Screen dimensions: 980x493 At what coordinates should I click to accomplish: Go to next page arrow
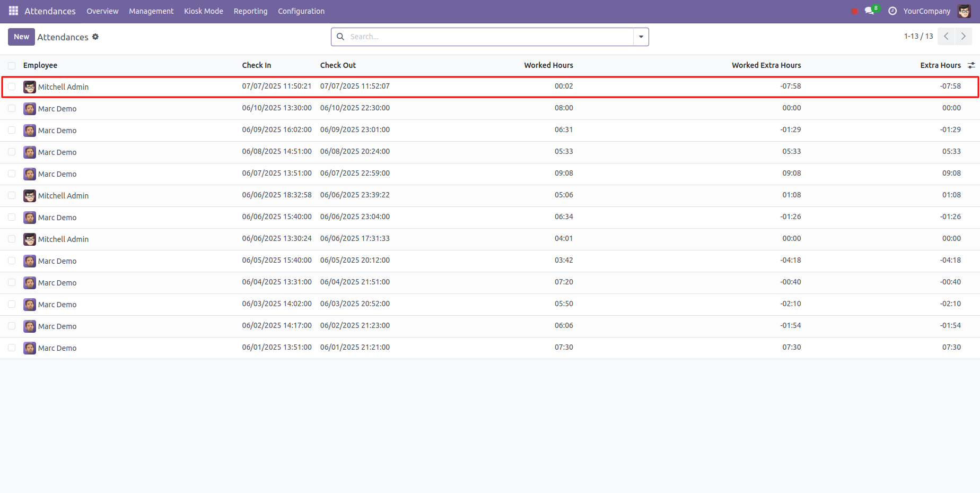(x=963, y=37)
